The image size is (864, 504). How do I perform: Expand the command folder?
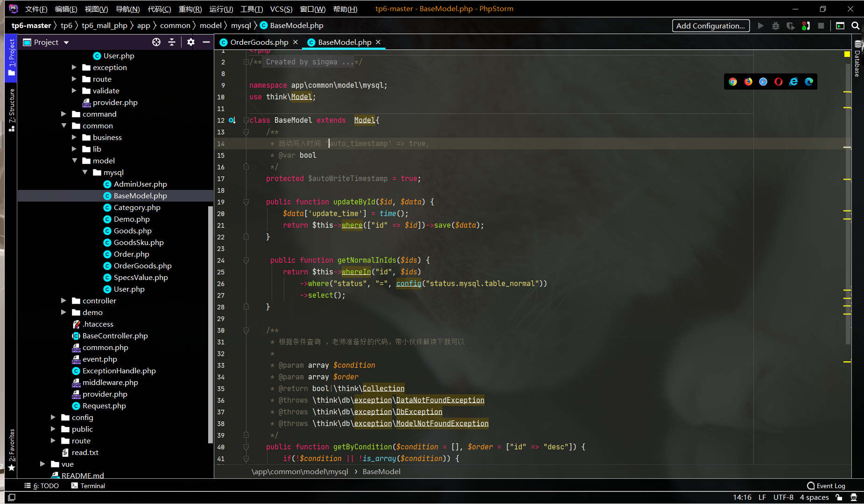click(x=63, y=114)
